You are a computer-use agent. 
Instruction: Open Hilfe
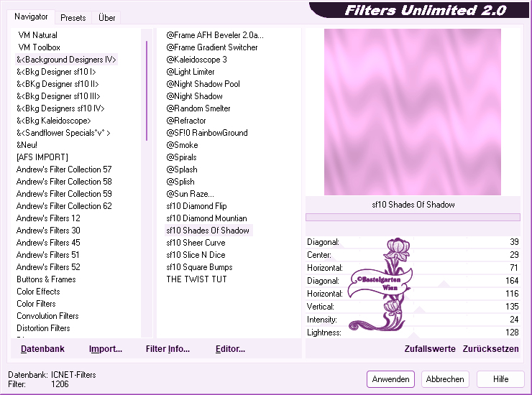500,379
